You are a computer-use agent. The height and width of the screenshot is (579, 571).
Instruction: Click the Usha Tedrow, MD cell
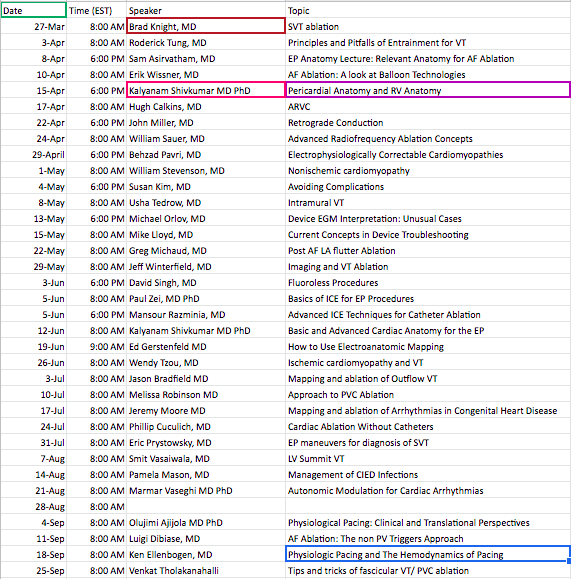pos(206,202)
